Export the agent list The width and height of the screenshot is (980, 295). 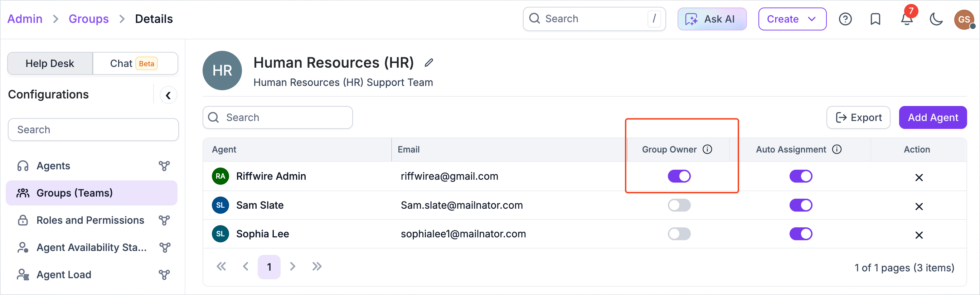point(858,118)
